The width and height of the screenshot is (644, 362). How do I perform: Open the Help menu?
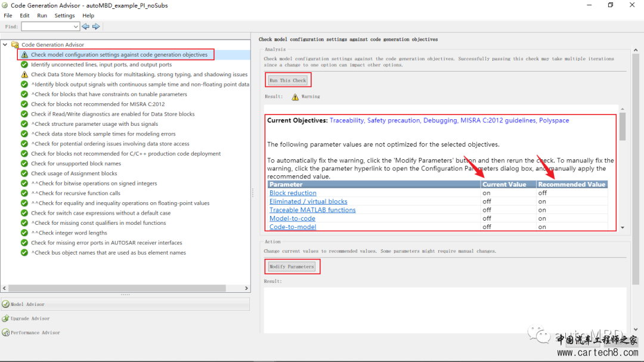click(x=88, y=15)
